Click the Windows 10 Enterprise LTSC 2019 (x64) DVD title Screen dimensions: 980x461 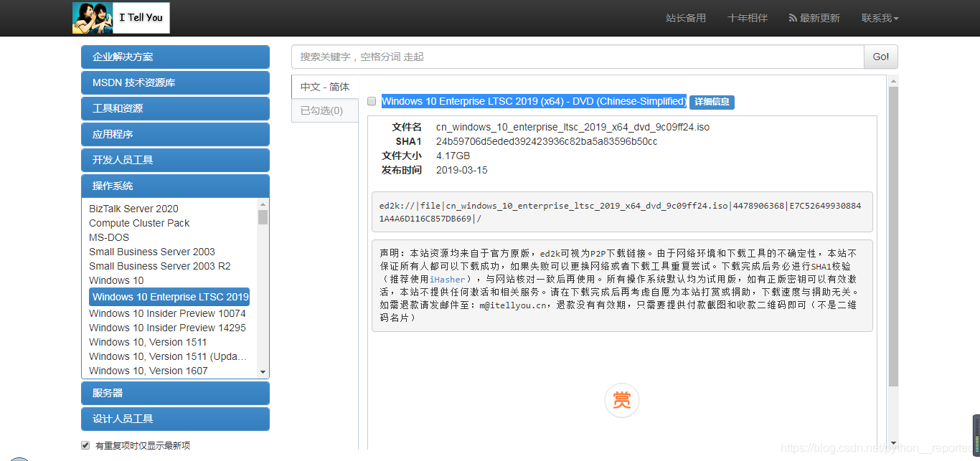(x=534, y=101)
